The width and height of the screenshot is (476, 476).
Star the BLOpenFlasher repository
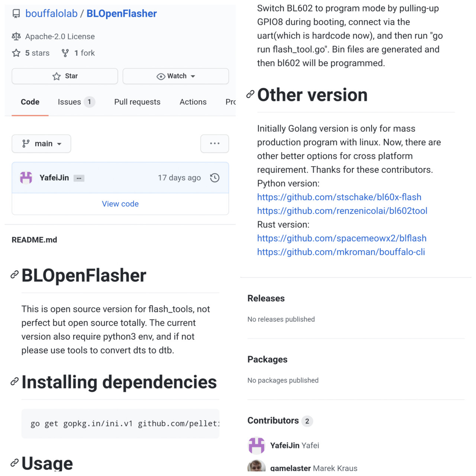[65, 76]
